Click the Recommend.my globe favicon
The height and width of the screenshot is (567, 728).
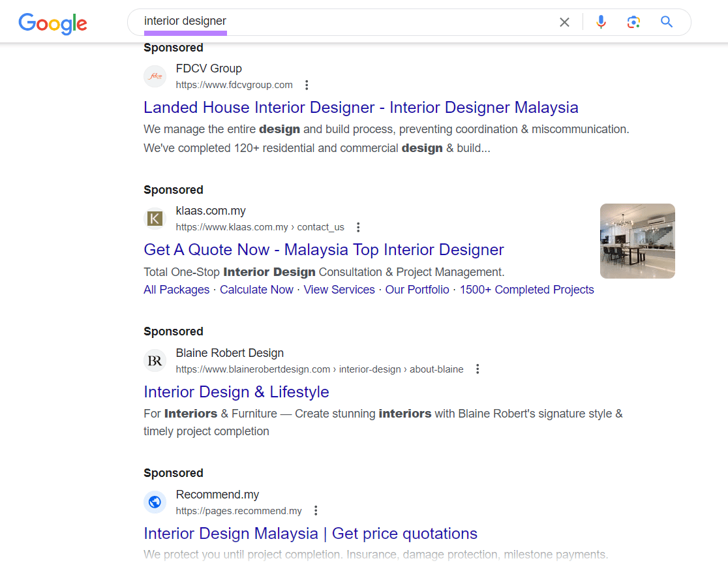tap(155, 502)
